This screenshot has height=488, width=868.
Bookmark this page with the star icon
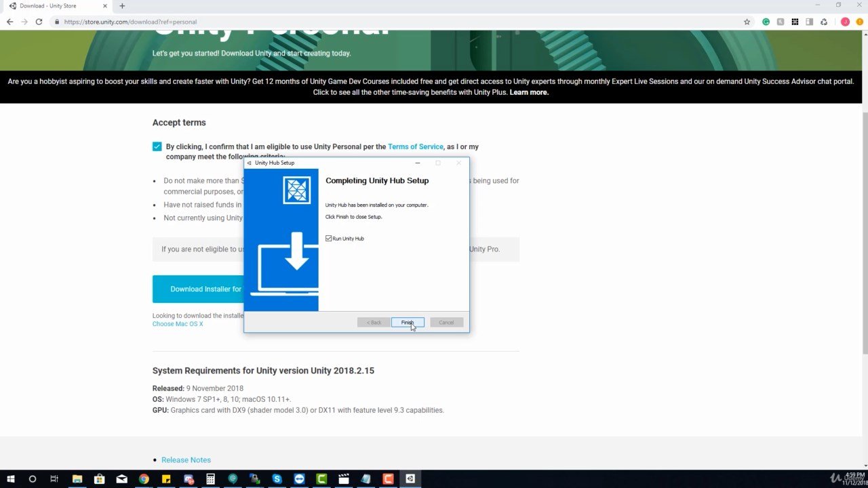tap(747, 22)
